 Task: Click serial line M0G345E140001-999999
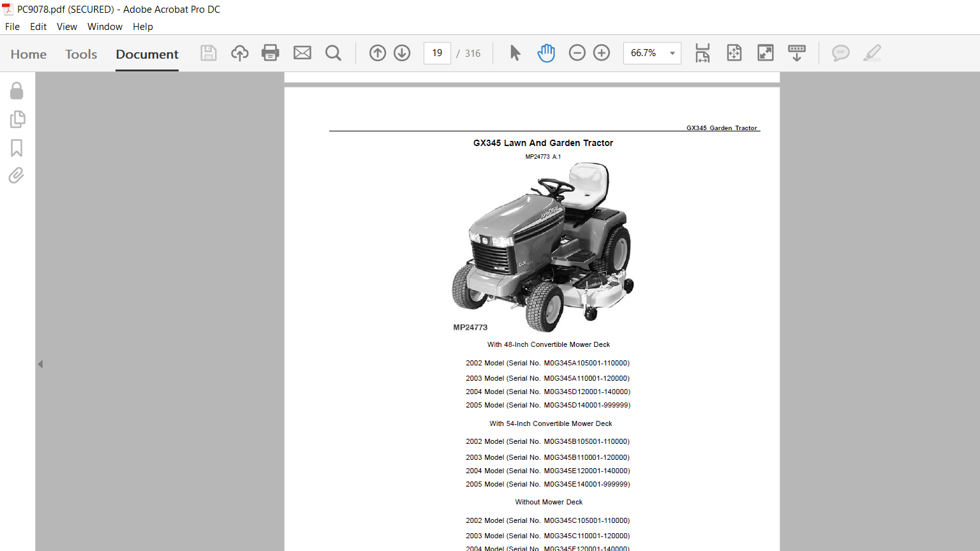tap(548, 484)
